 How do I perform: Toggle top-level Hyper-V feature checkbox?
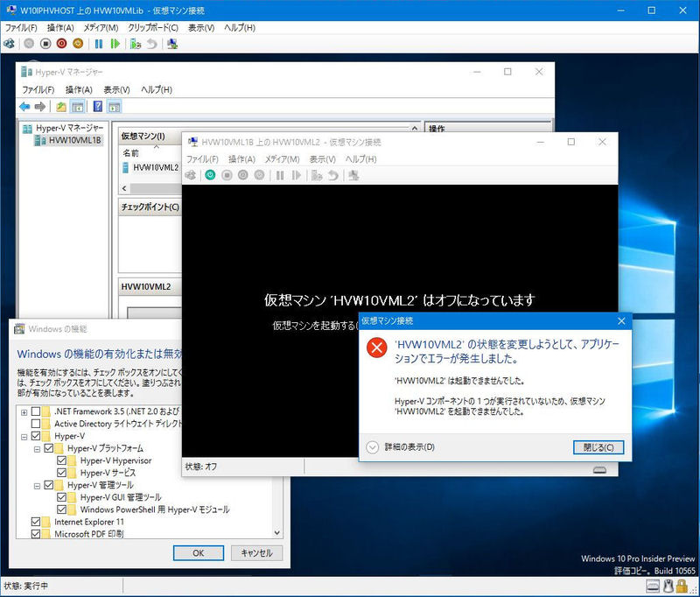point(36,436)
